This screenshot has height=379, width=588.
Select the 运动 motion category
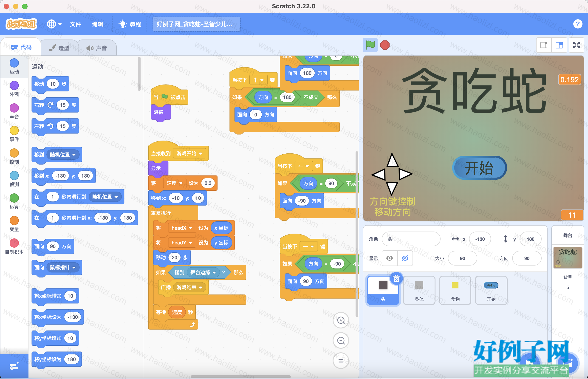[14, 66]
